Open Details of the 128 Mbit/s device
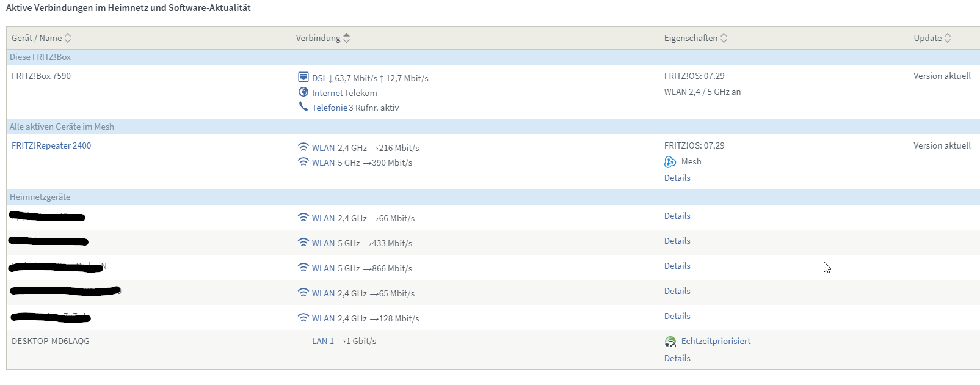This screenshot has width=980, height=385. tap(677, 316)
